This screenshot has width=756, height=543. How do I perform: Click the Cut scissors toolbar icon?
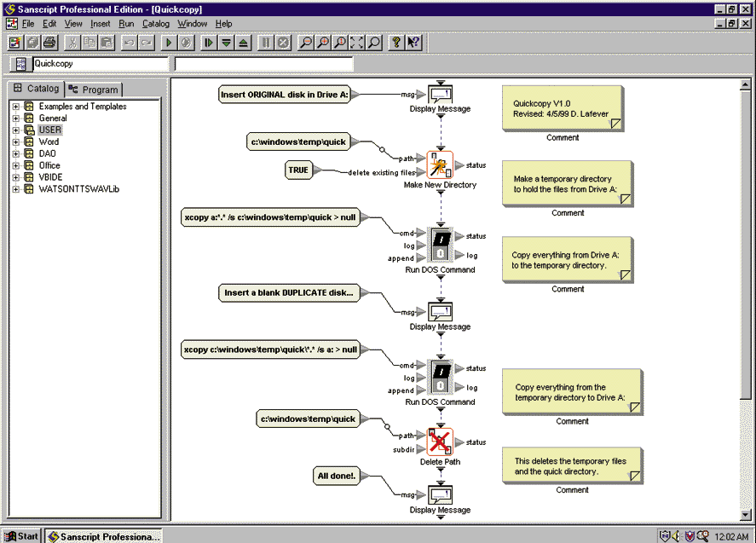(73, 42)
